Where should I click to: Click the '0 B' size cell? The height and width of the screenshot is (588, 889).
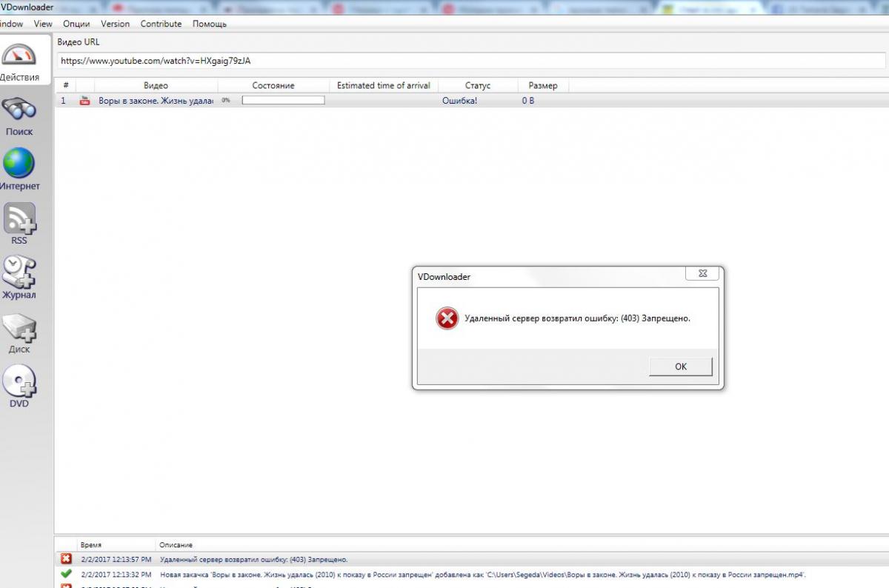click(527, 101)
